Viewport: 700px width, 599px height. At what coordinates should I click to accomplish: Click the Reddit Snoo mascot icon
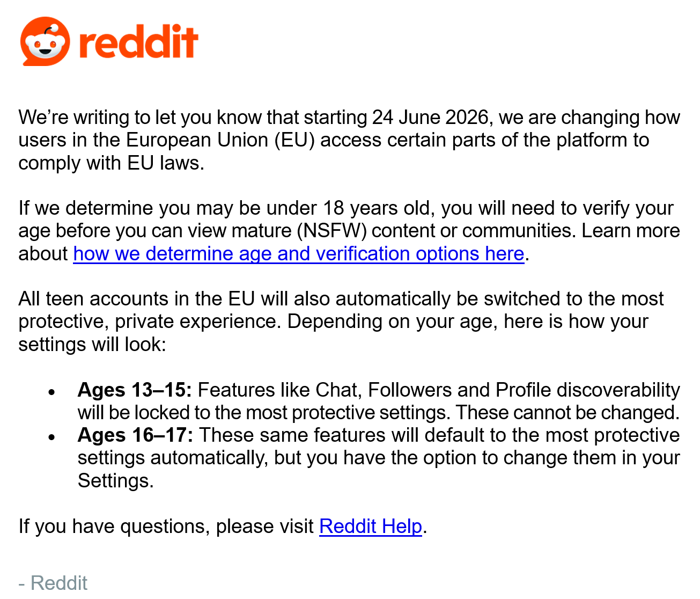pos(45,41)
